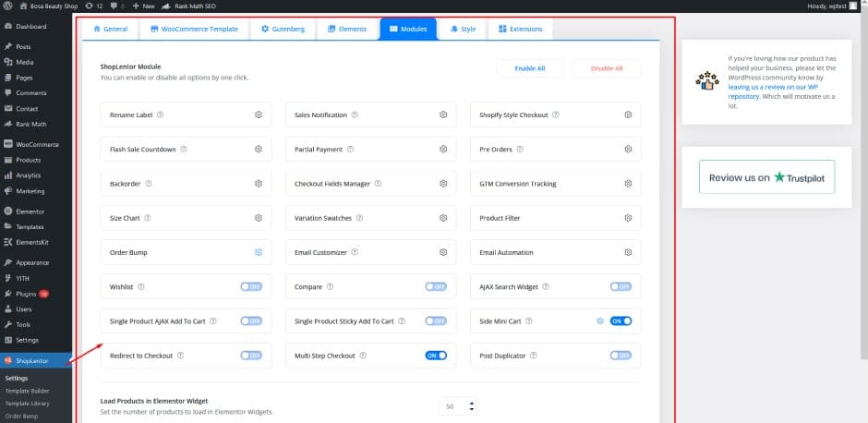The image size is (868, 423).
Task: Open Variation Swatches settings gear
Action: pyautogui.click(x=443, y=218)
